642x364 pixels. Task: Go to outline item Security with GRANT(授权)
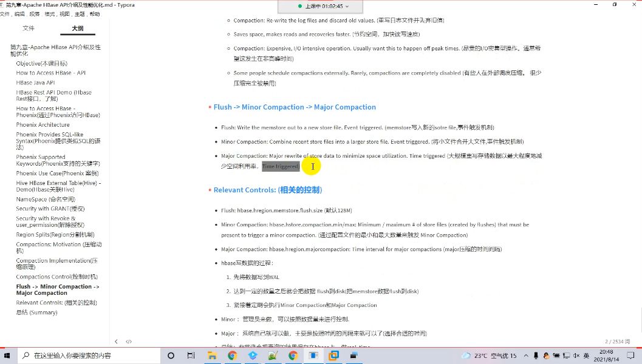50,209
